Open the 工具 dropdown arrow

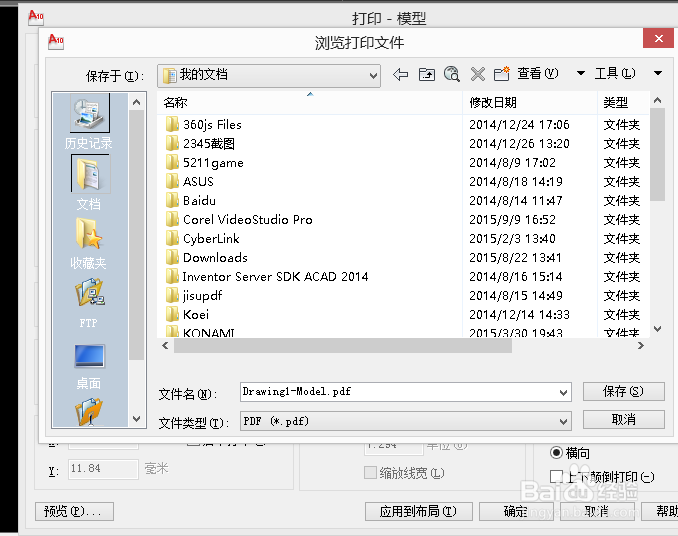tap(658, 73)
